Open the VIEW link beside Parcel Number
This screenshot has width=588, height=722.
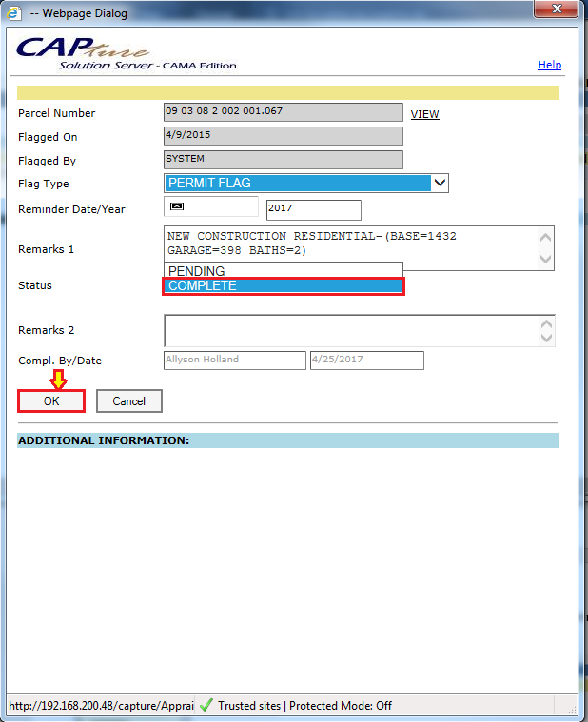[424, 114]
